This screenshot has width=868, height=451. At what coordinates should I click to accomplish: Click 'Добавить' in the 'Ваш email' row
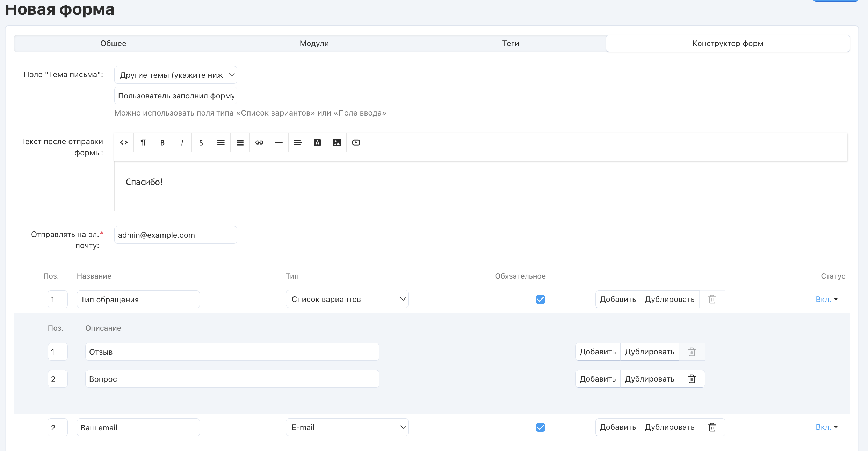click(x=617, y=427)
